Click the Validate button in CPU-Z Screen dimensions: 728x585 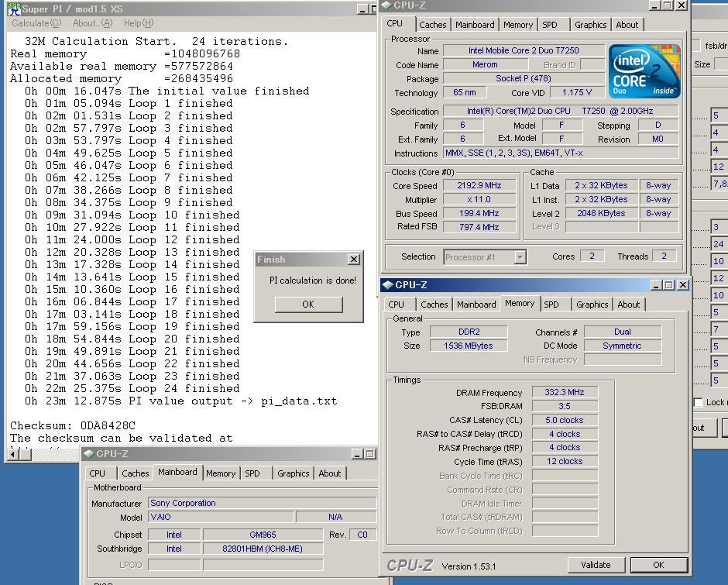tap(596, 565)
